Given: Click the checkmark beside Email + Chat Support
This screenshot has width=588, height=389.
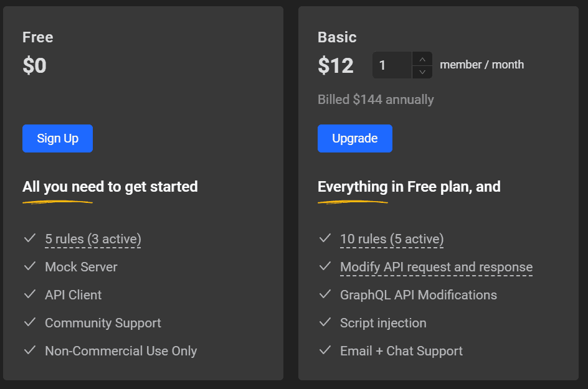Looking at the screenshot, I should pos(325,350).
